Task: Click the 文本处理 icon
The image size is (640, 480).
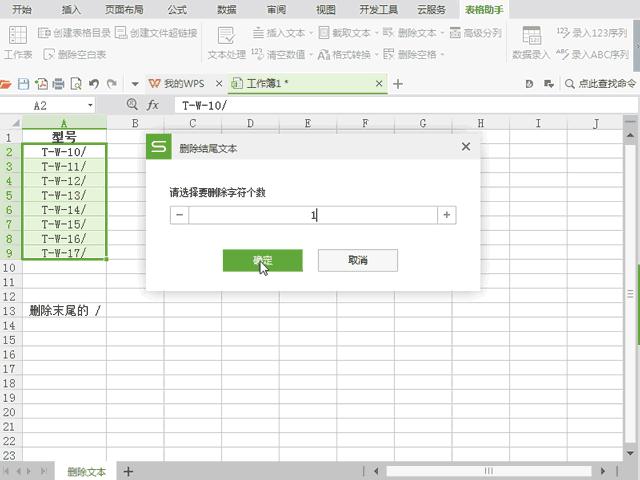Action: (226, 36)
